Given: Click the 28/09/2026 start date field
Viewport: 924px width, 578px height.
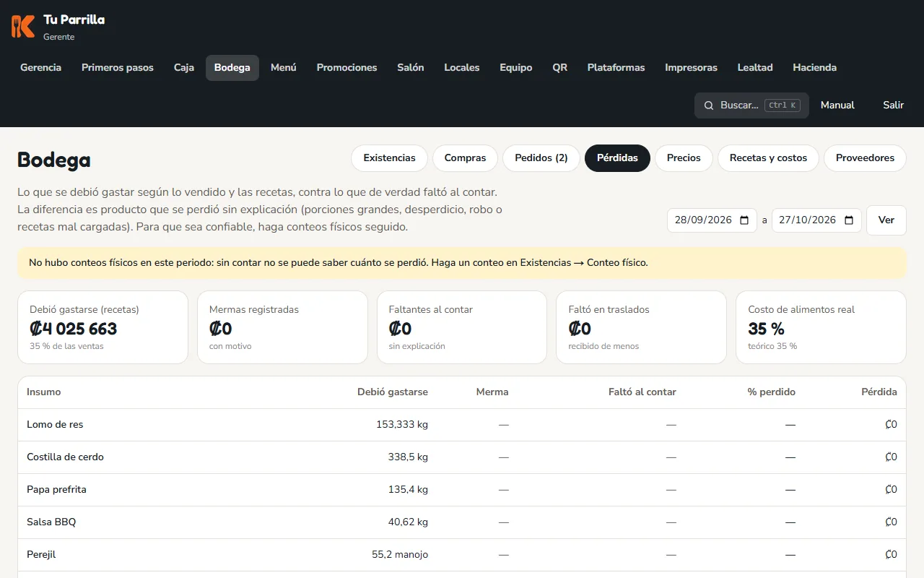Looking at the screenshot, I should click(x=712, y=220).
